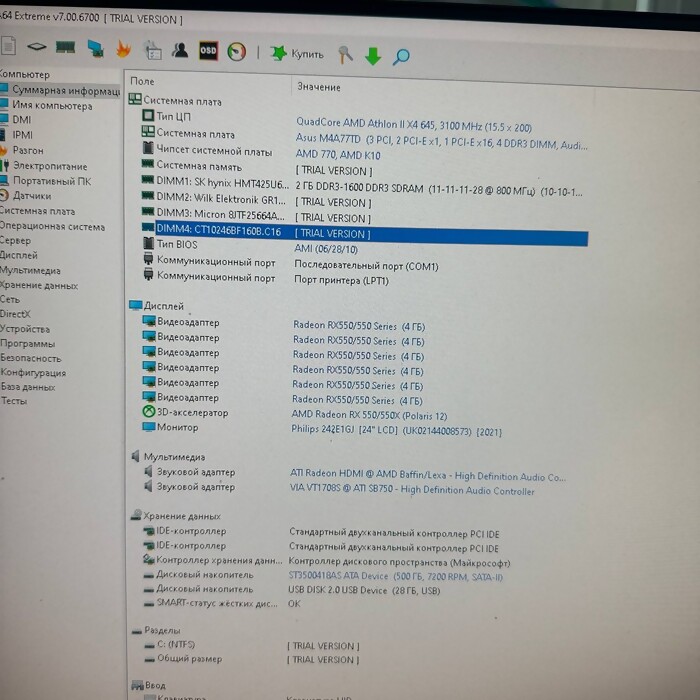Screen dimensions: 700x700
Task: Select Портативный ПК tree item
Action: click(52, 181)
